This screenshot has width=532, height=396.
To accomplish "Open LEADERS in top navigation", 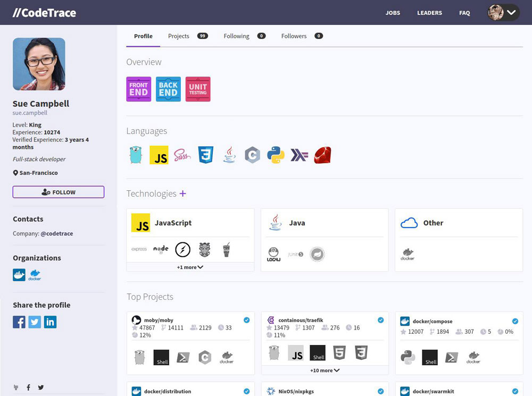I will pos(429,13).
